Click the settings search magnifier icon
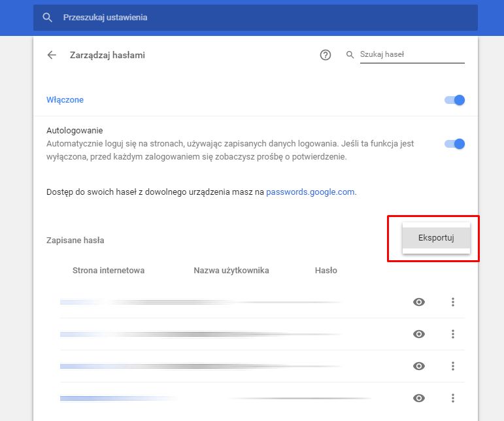The height and width of the screenshot is (421, 504). click(x=47, y=18)
